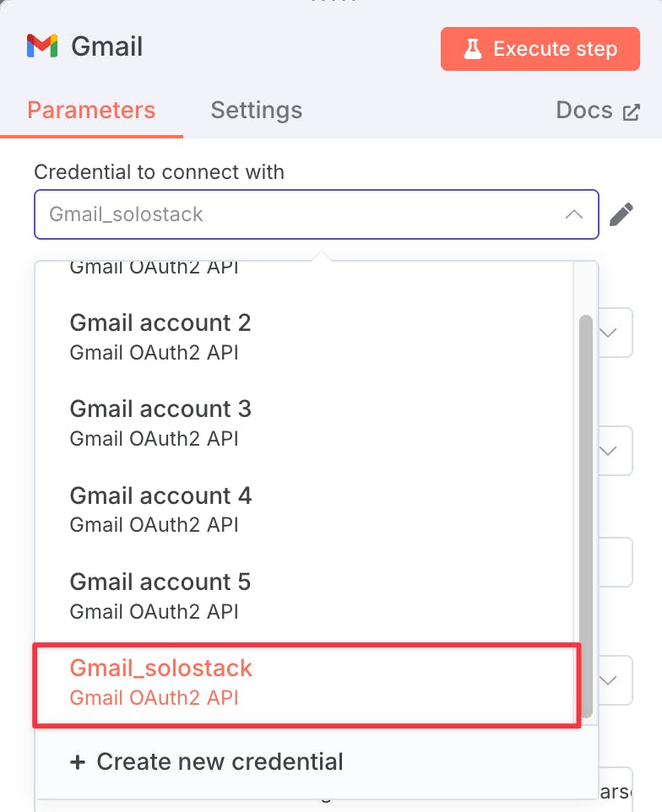This screenshot has height=812, width=662.
Task: Select Gmail account 2 credential
Action: [x=304, y=337]
